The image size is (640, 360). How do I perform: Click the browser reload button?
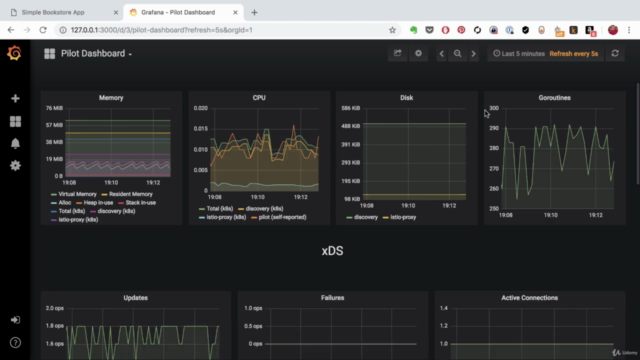click(43, 30)
